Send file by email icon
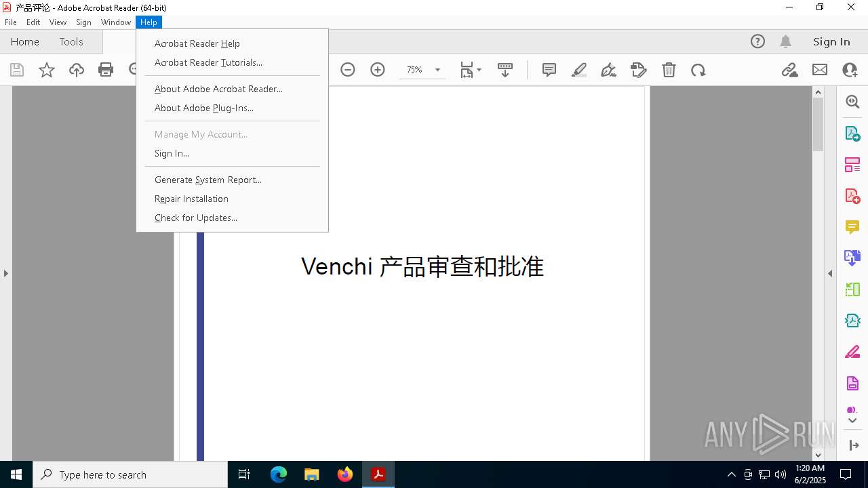 coord(820,70)
